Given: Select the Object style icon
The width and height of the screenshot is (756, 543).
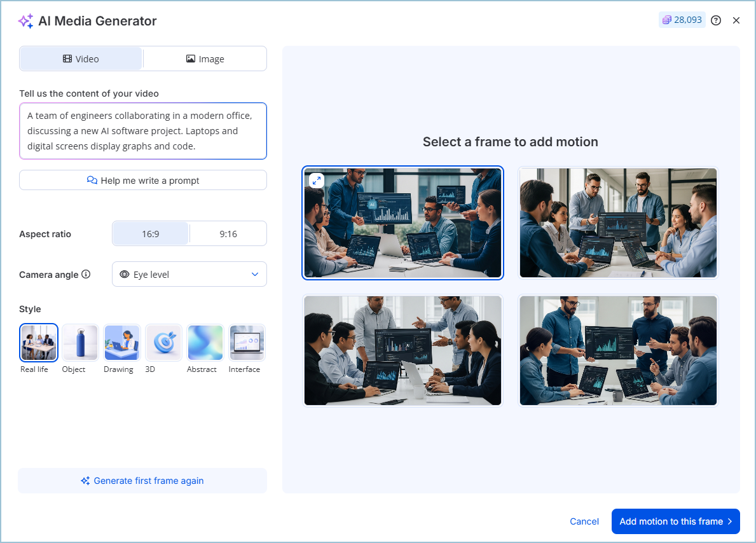Looking at the screenshot, I should [80, 343].
